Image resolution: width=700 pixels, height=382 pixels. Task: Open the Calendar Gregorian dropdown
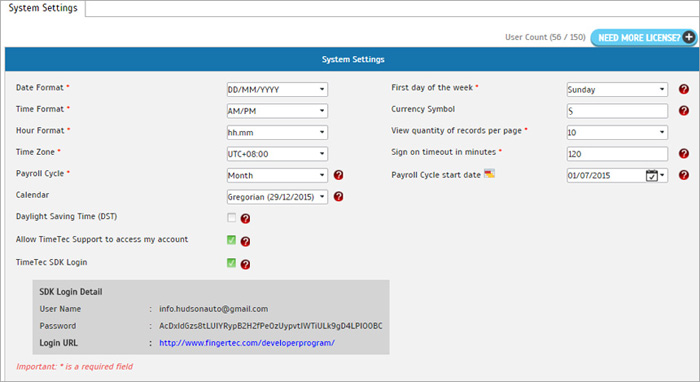pos(277,196)
